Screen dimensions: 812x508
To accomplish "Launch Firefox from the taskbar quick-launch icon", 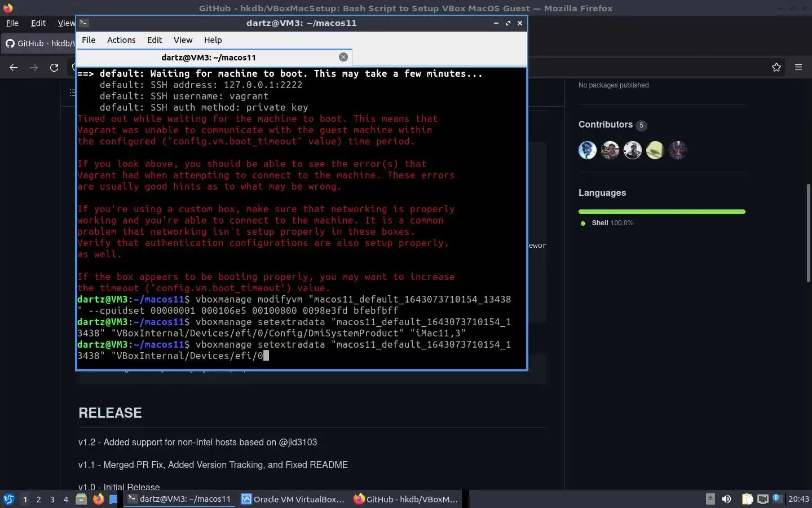I will 98,499.
